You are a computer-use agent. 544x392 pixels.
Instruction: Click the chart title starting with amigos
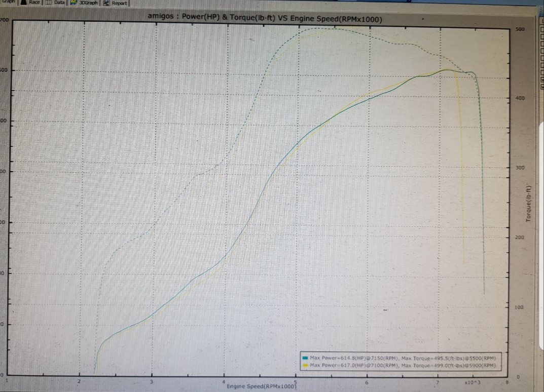265,17
